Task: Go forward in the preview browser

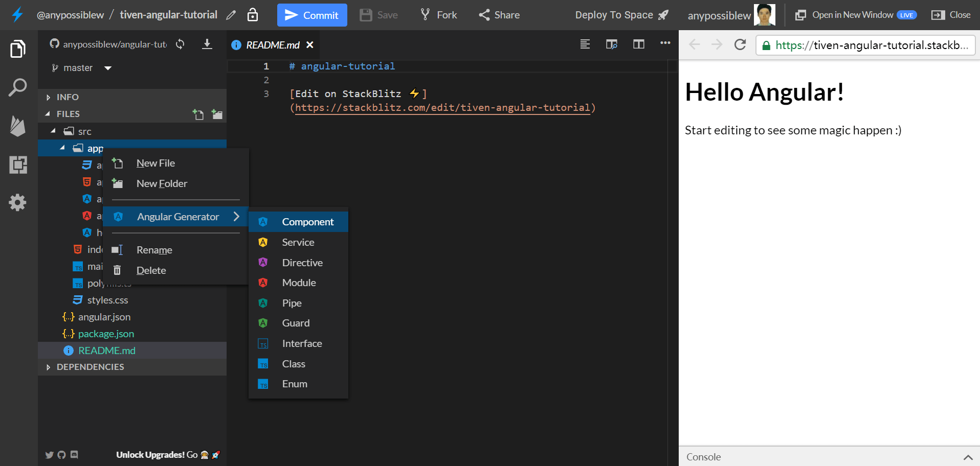Action: coord(717,44)
